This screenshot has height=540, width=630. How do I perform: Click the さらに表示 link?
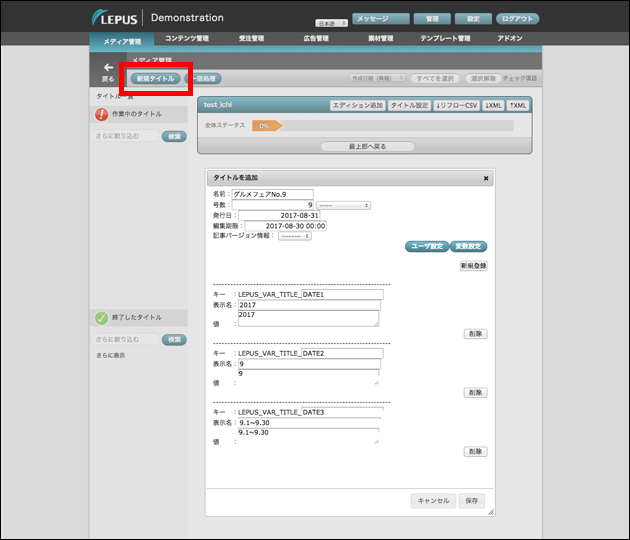click(x=110, y=356)
